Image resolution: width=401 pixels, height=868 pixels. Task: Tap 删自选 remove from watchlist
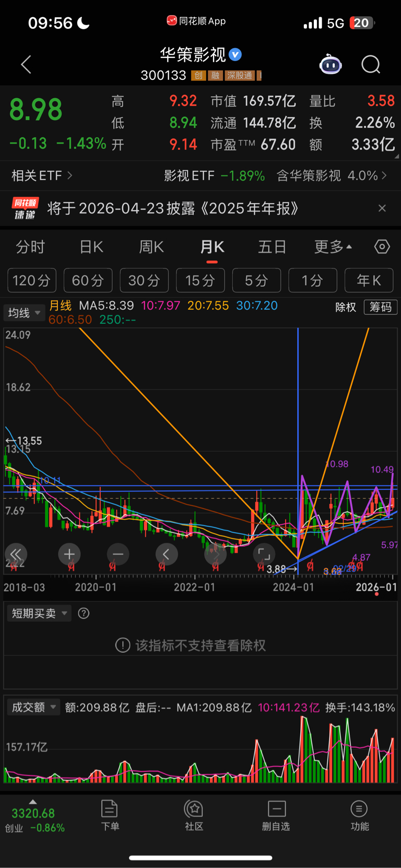276,815
